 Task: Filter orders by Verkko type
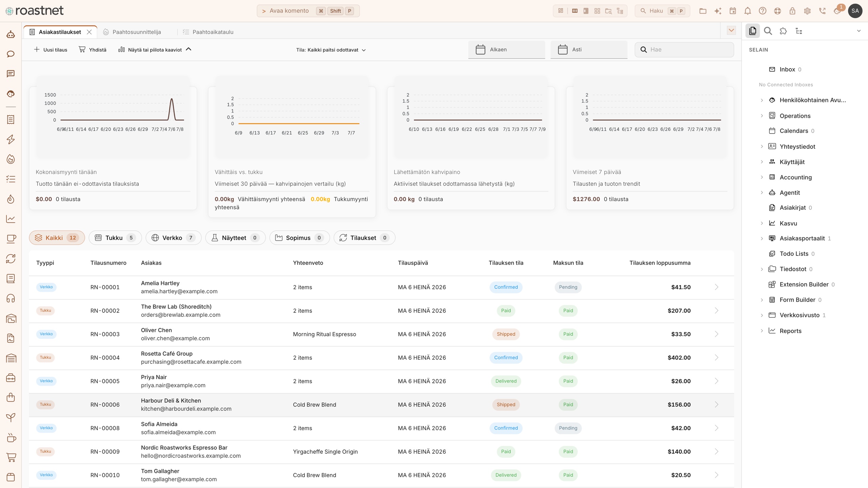[x=174, y=238]
